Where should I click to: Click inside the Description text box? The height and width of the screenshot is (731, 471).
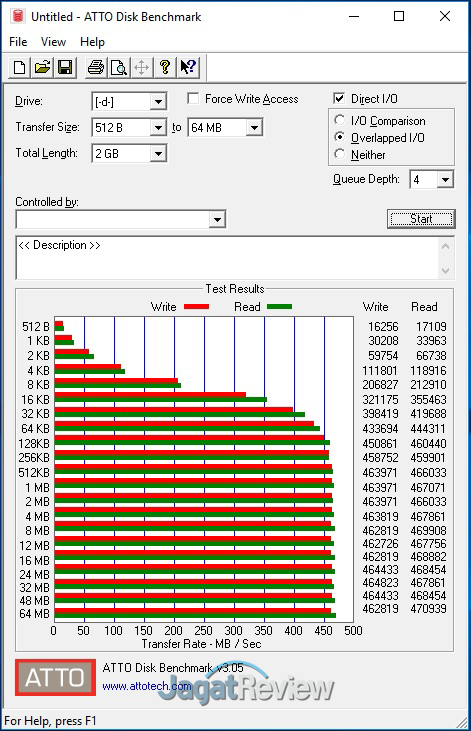(228, 258)
